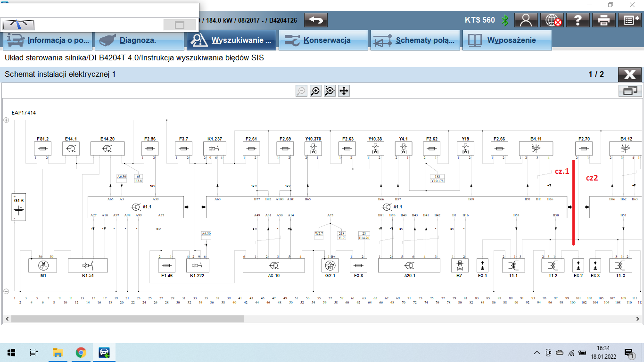
Task: Click the gauge button in popup window
Action: click(18, 25)
